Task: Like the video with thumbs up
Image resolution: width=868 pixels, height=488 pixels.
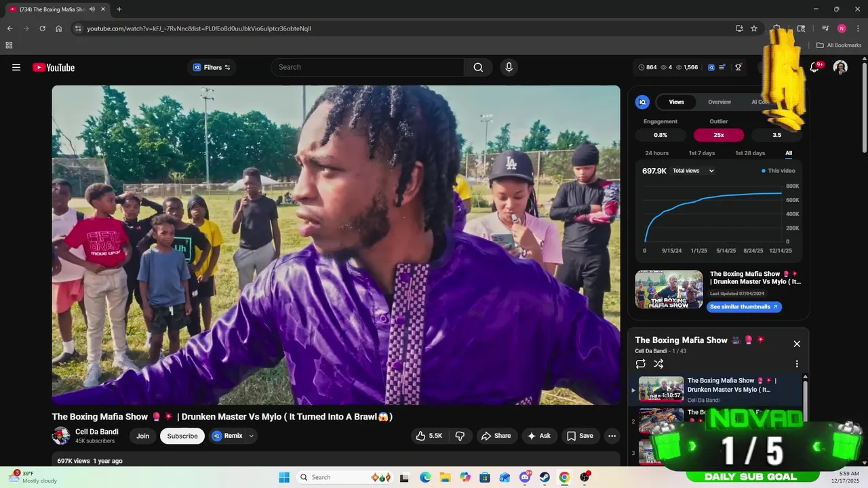Action: [429, 436]
